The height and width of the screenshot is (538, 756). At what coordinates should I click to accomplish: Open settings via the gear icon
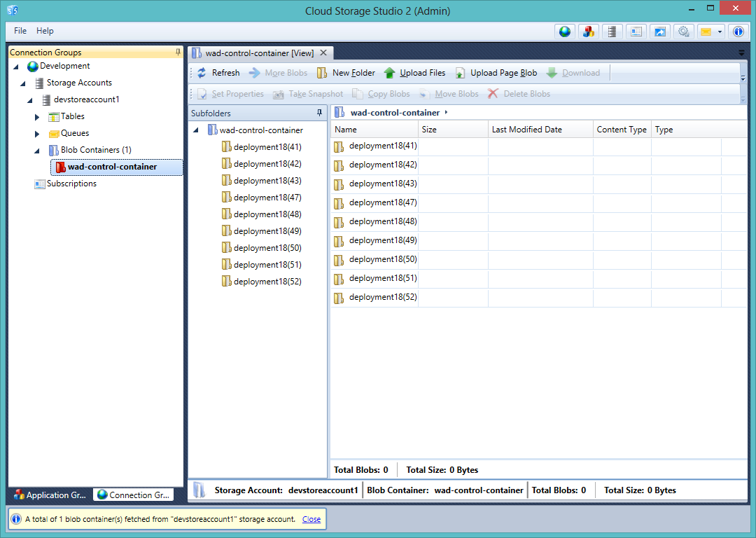[683, 32]
